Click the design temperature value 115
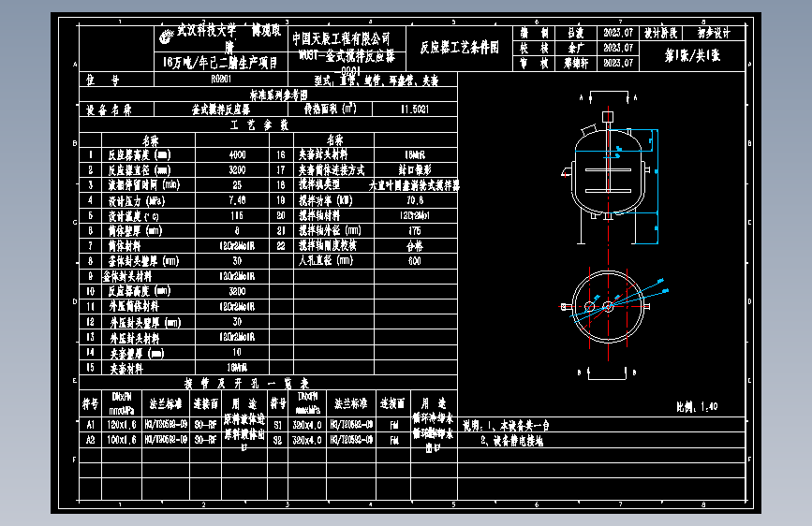 pos(237,215)
